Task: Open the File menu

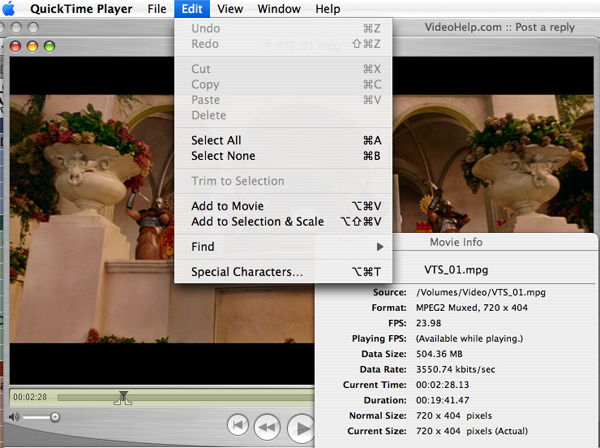Action: coord(157,9)
